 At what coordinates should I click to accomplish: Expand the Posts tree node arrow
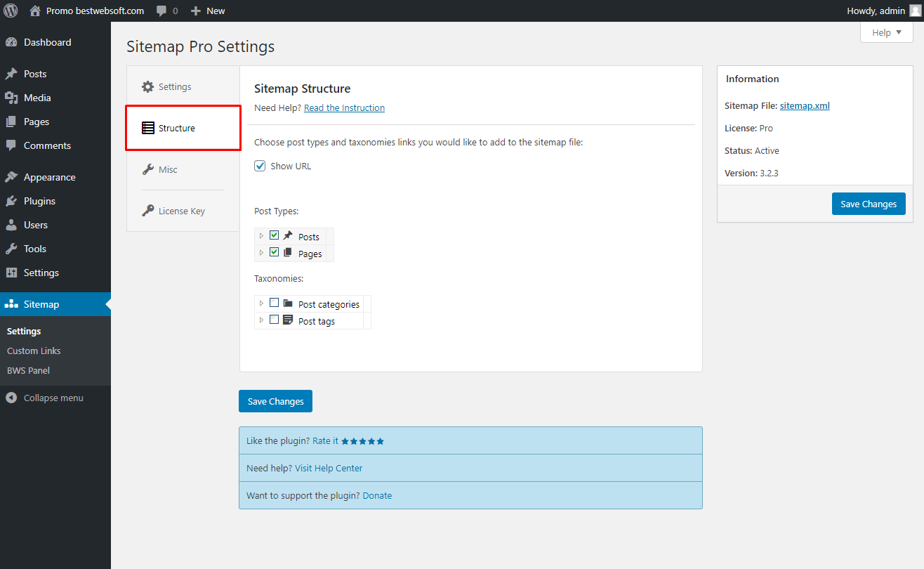coord(261,235)
